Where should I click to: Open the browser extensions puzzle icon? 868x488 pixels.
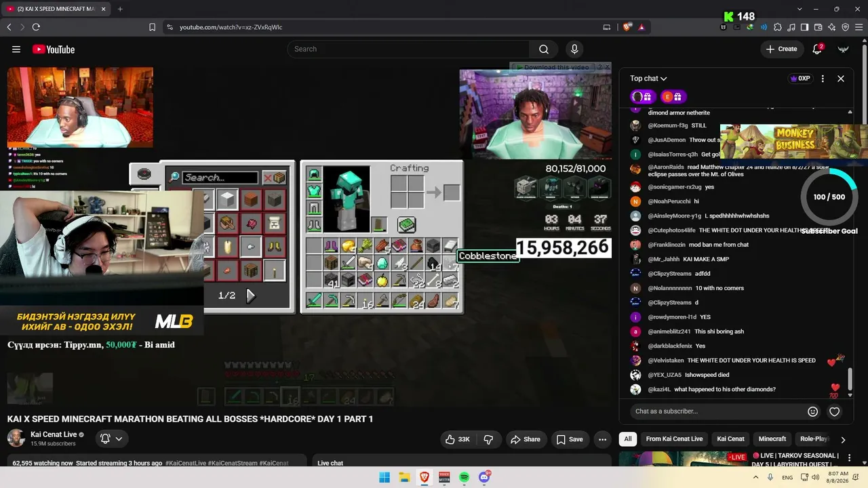778,27
